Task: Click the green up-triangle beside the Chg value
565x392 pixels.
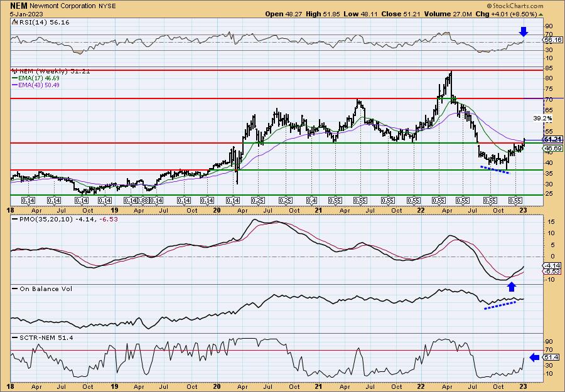Action: 540,14
